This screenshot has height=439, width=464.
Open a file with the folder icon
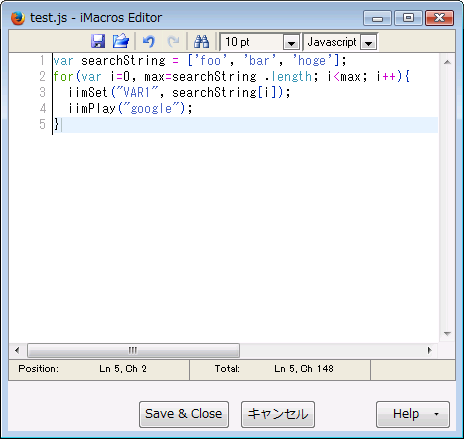(121, 42)
